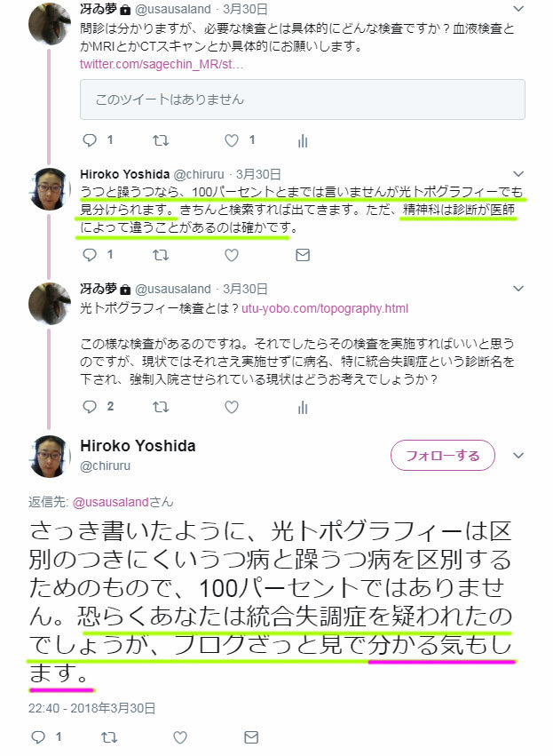The image size is (553, 756).
Task: Open chevron menu next to フォローする button
Action: (x=518, y=455)
